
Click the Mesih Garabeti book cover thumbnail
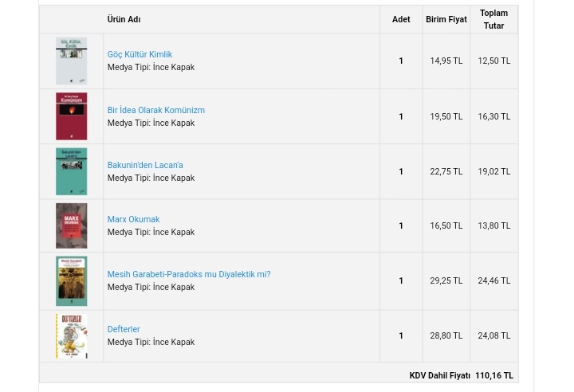[71, 281]
